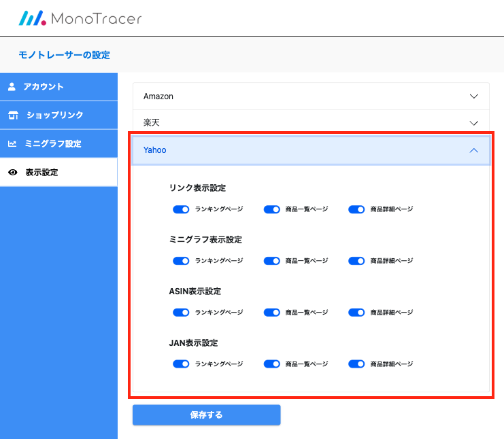Viewport: 504px width, 439px height.
Task: Click the 保存する button
Action: (206, 415)
